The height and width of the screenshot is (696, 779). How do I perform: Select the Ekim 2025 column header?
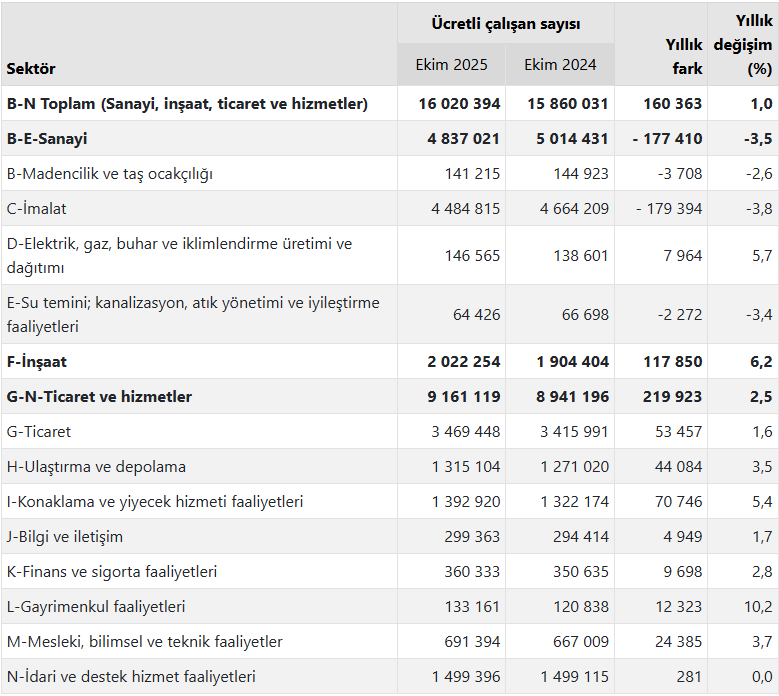point(451,65)
